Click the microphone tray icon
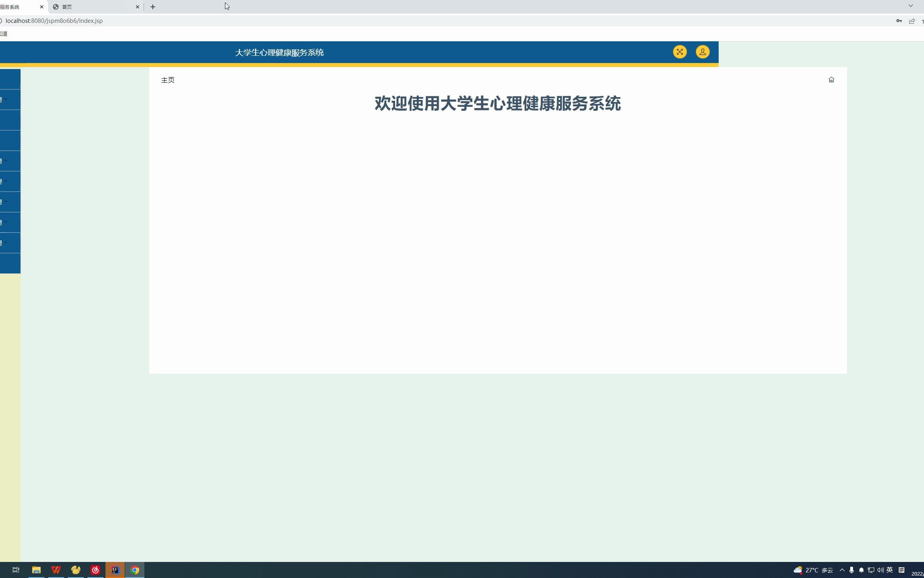 pyautogui.click(x=851, y=570)
